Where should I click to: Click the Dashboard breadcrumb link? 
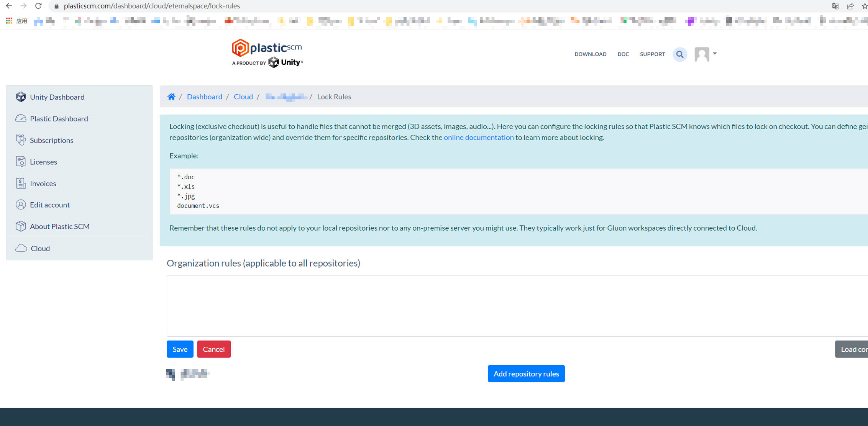pyautogui.click(x=204, y=97)
